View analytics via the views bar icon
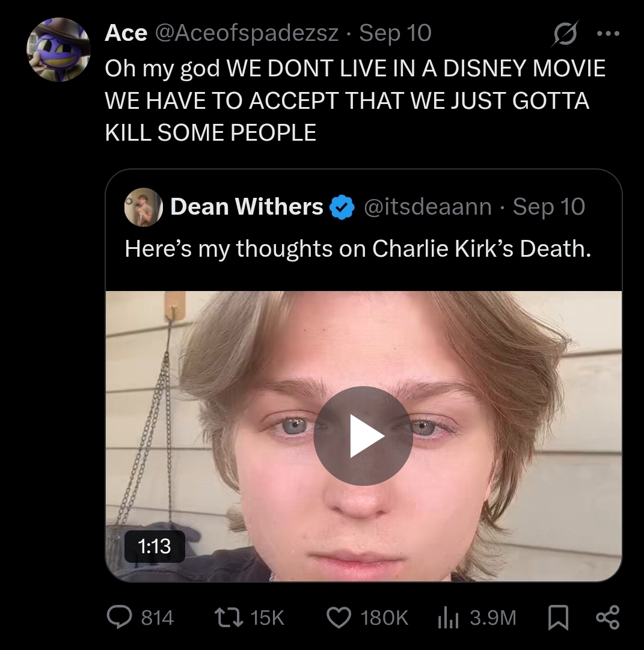The image size is (644, 650). pyautogui.click(x=448, y=617)
